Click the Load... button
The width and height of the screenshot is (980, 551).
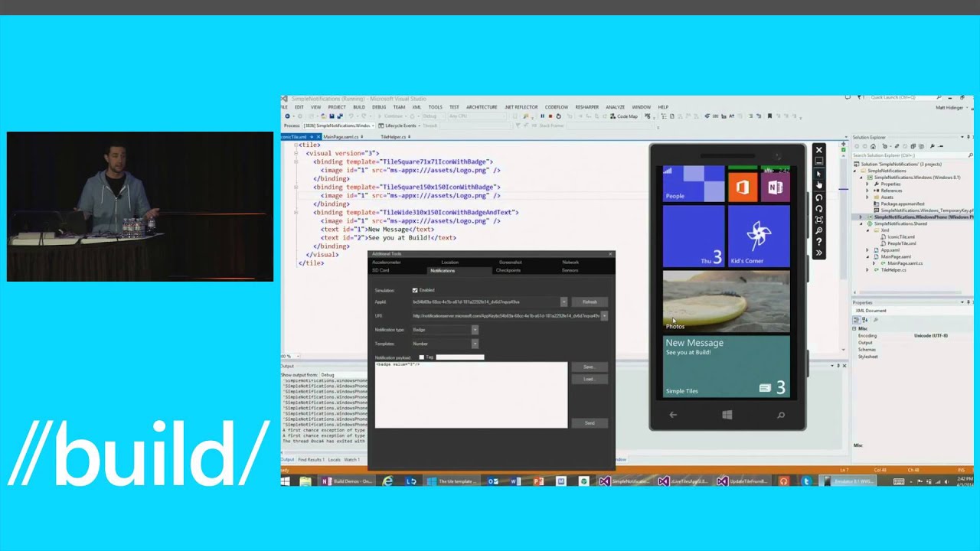(x=589, y=379)
